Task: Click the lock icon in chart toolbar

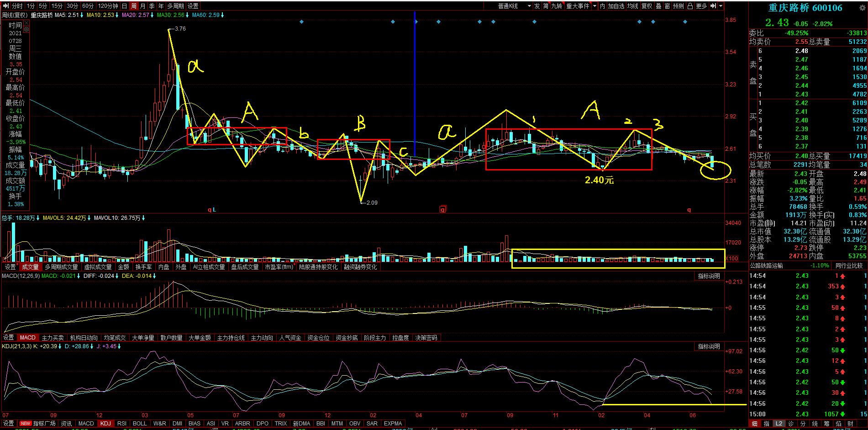Action: (x=690, y=6)
